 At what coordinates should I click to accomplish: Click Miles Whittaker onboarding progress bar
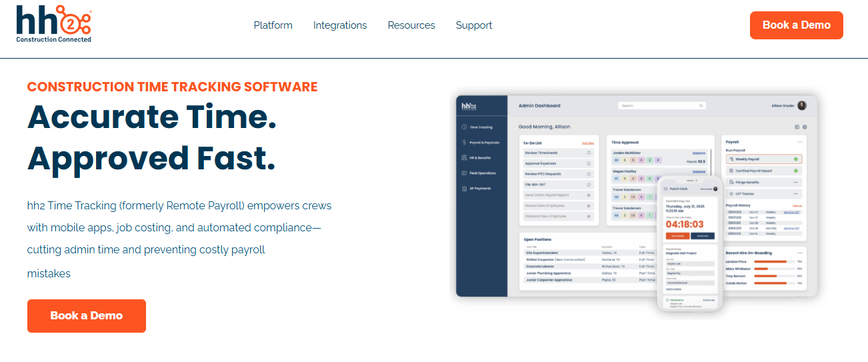(x=773, y=269)
